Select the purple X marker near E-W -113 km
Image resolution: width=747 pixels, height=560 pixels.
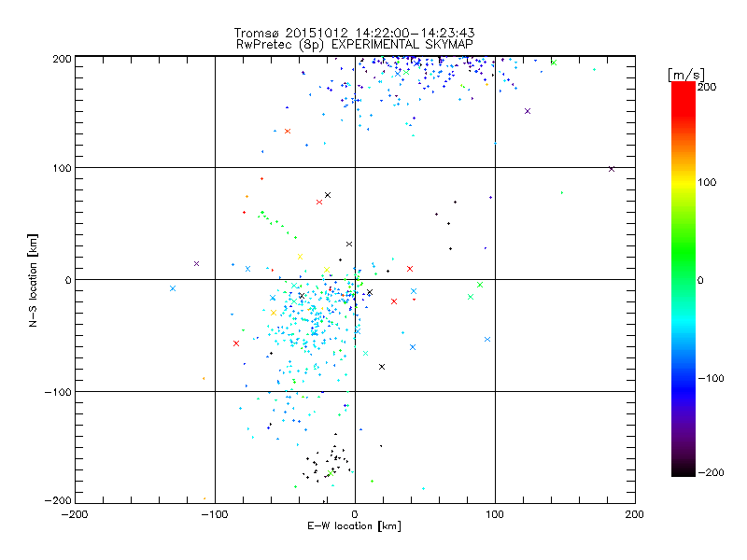coord(196,264)
